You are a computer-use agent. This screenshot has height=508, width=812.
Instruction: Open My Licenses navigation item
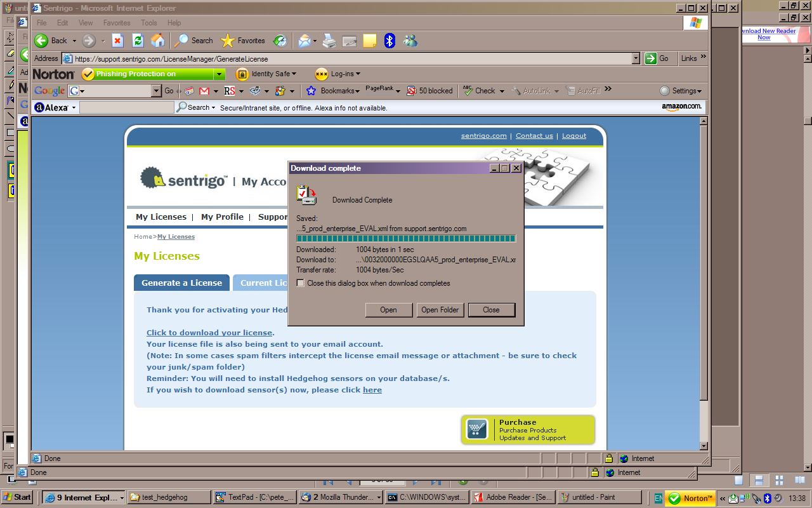161,217
